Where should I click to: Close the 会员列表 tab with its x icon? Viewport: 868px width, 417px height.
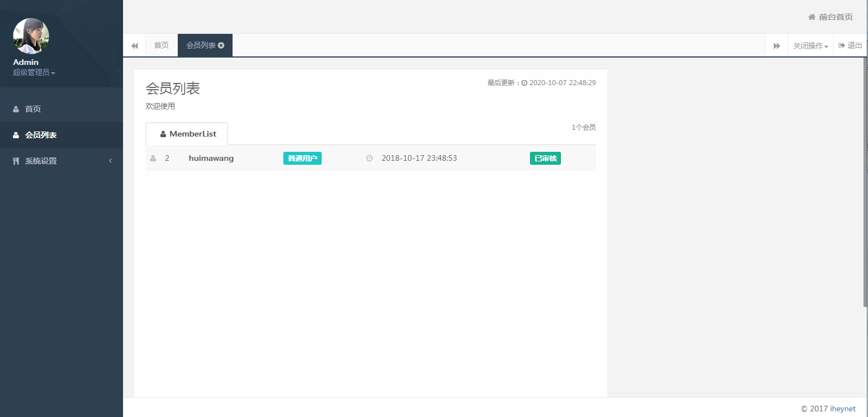click(x=221, y=45)
